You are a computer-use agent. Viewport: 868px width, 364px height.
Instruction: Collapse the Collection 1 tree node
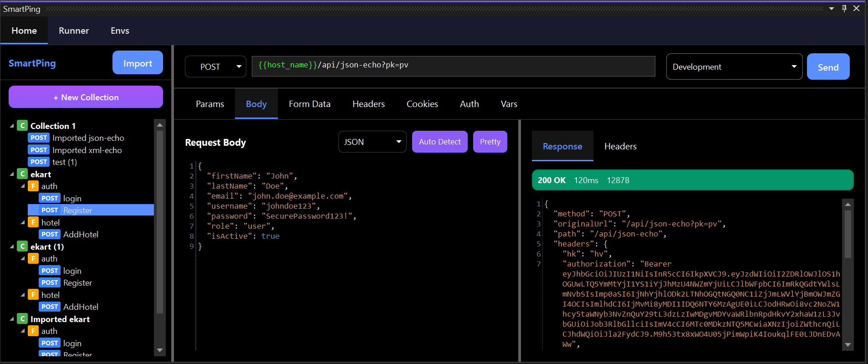(12, 126)
